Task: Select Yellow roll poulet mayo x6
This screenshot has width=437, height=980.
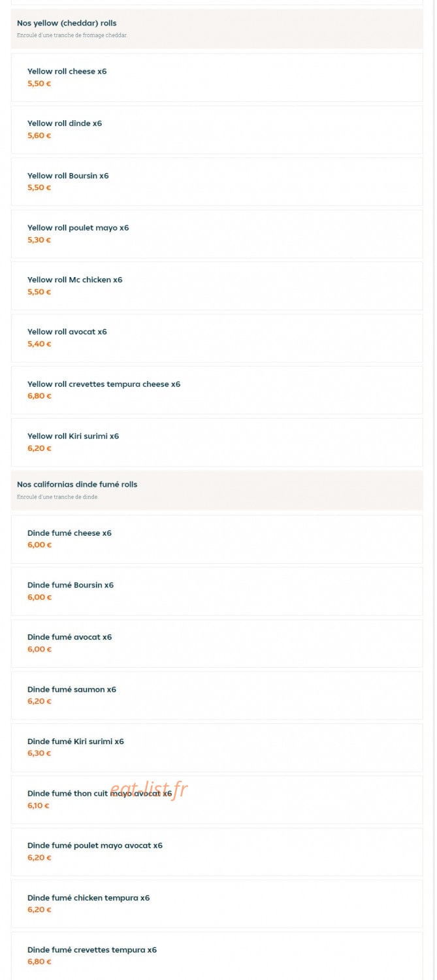Action: [x=217, y=234]
